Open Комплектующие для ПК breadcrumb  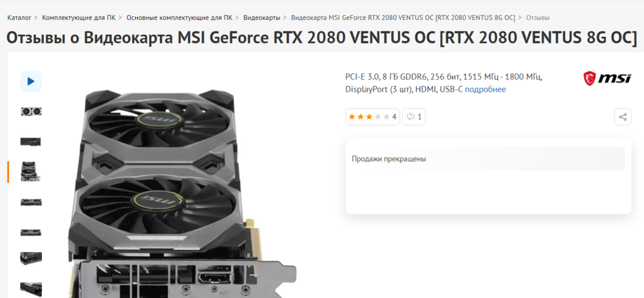point(79,17)
